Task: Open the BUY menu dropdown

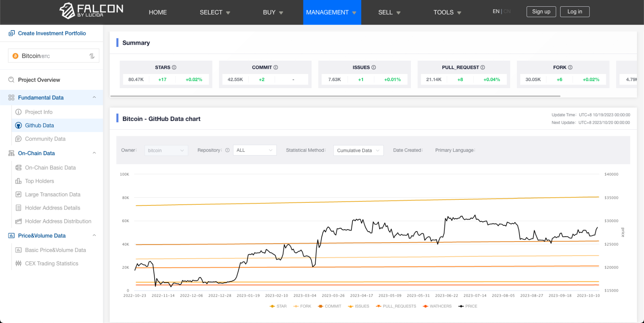Action: click(x=273, y=12)
